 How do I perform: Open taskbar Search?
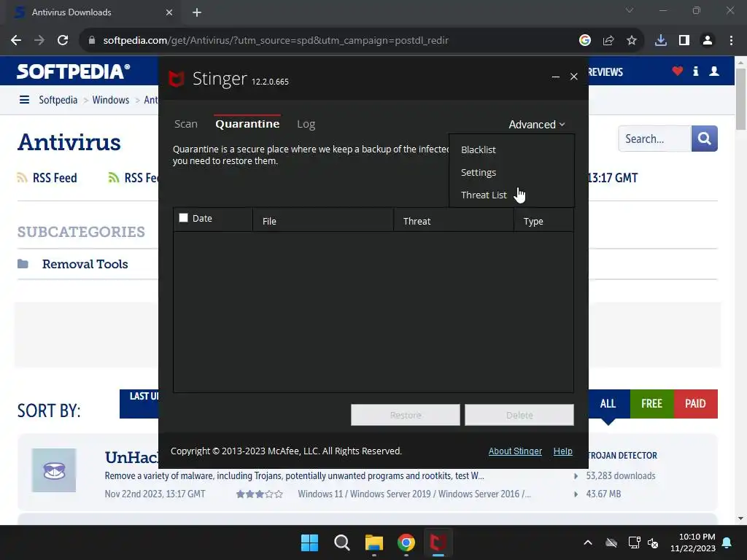(x=341, y=542)
